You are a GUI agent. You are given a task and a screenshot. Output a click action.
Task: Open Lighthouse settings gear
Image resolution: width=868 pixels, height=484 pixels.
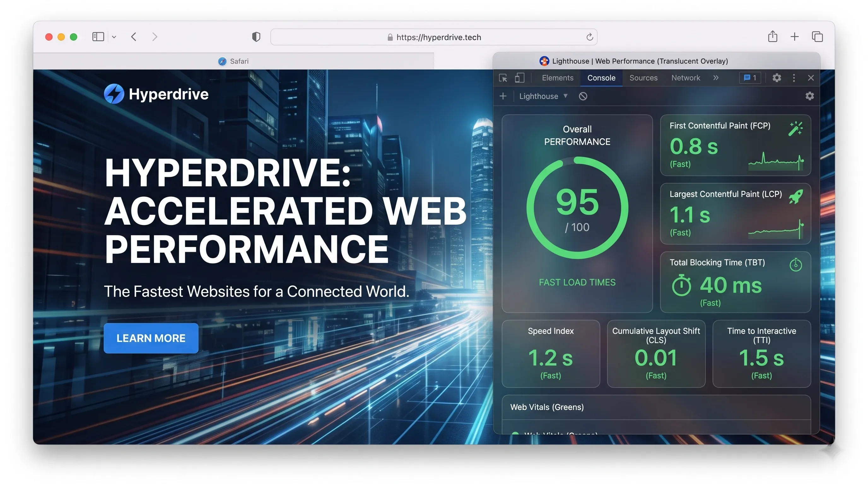[x=809, y=96]
